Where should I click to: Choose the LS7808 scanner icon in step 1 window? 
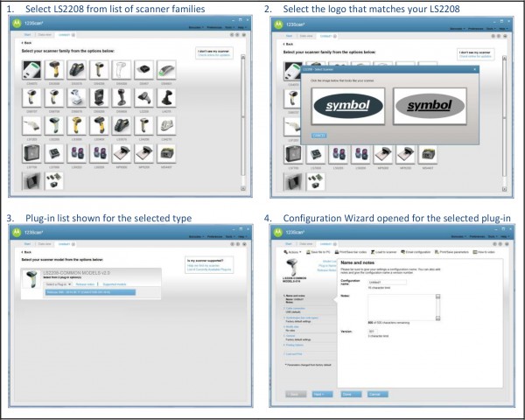point(54,153)
